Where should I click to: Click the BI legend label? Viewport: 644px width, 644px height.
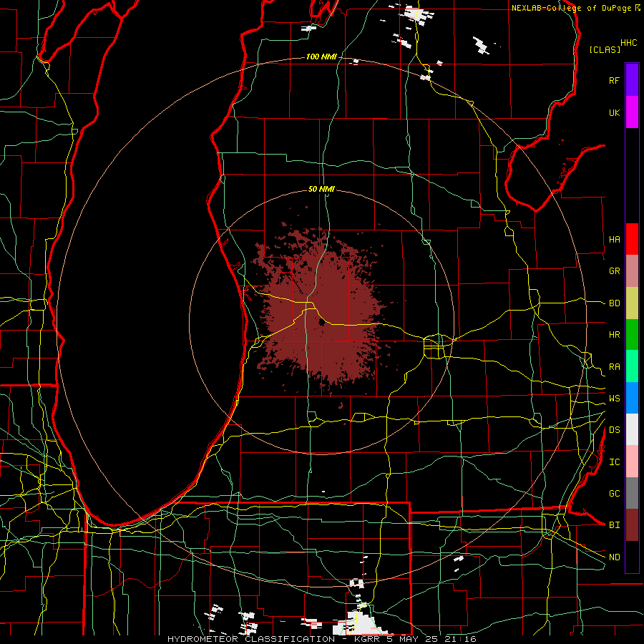614,525
